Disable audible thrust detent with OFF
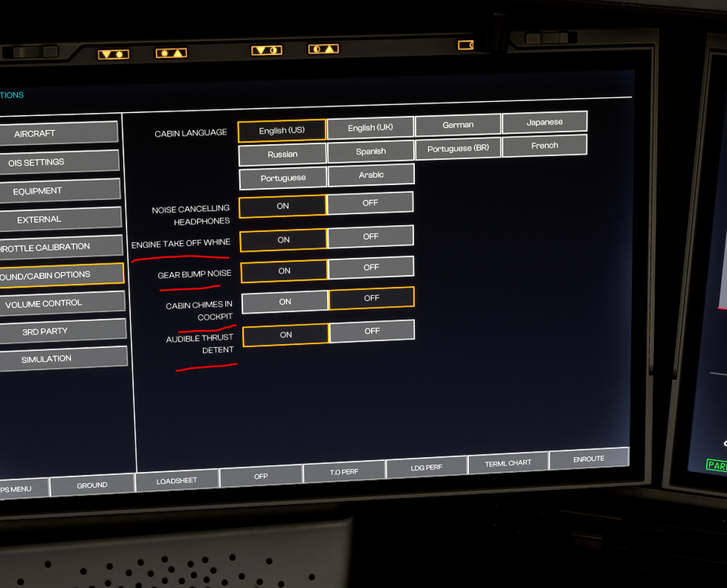This screenshot has height=588, width=727. (x=372, y=331)
